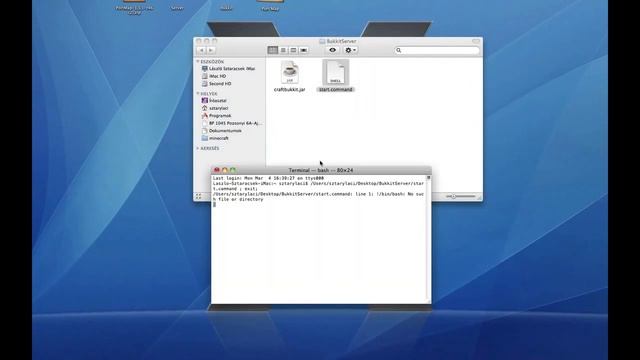640x360 pixels.
Task: Click the Quick Look eye button
Action: coord(333,50)
